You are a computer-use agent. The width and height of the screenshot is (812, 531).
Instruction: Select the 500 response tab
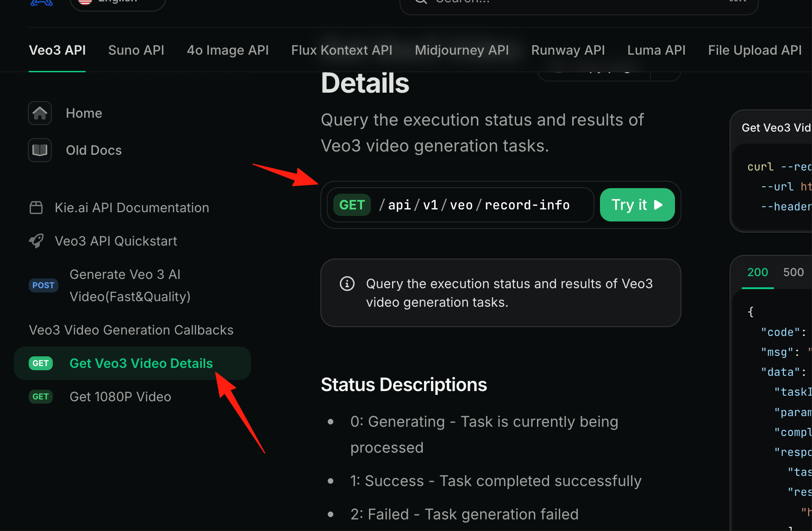[793, 272]
